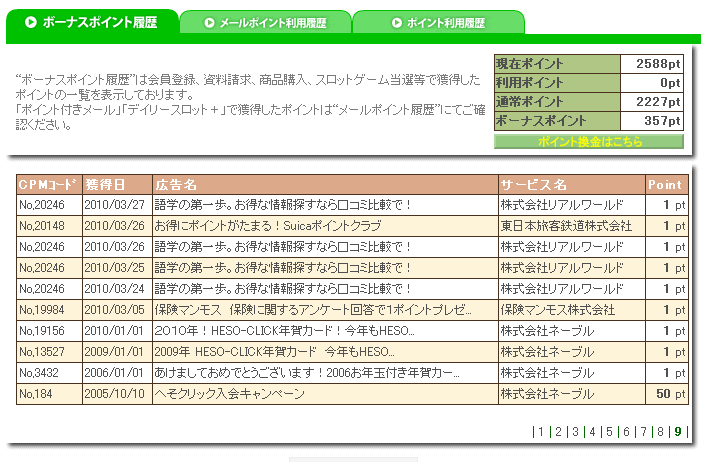Click the play icon beside ポイント利用履歴

(x=396, y=23)
